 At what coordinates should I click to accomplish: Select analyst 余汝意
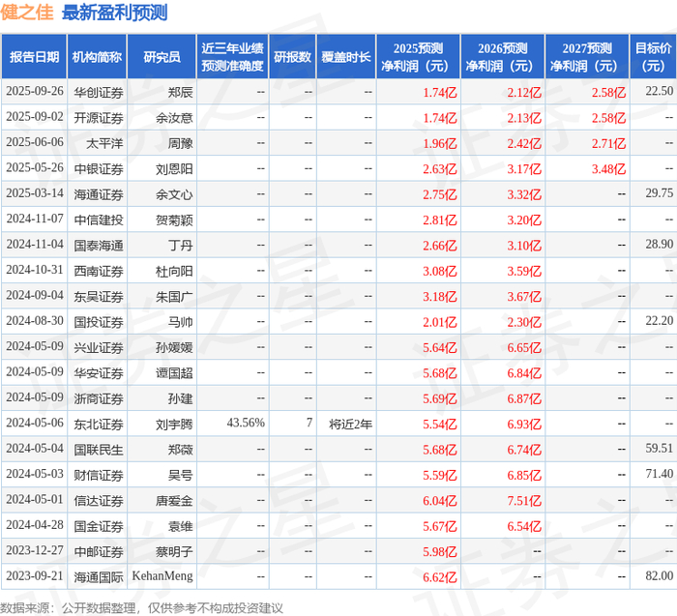pos(174,118)
